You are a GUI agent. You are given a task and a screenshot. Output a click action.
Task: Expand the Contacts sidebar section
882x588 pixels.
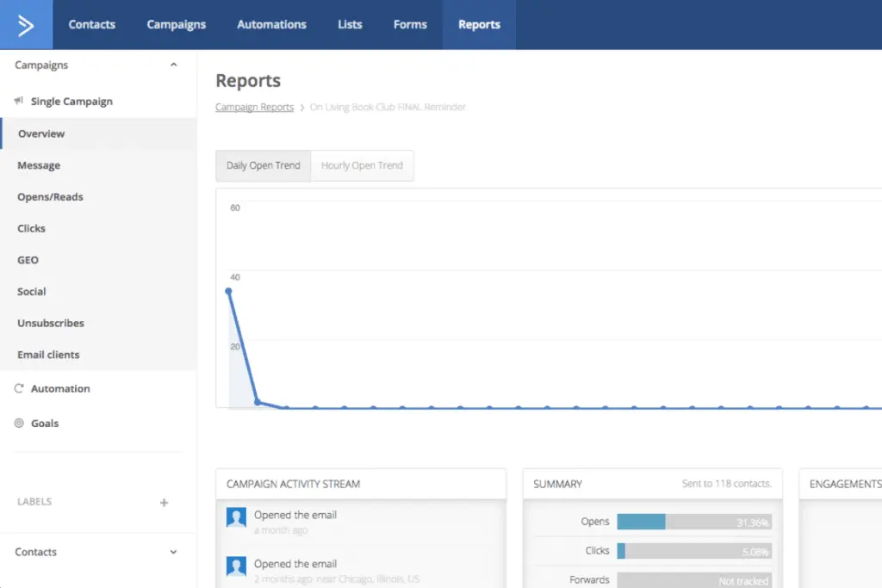click(173, 552)
